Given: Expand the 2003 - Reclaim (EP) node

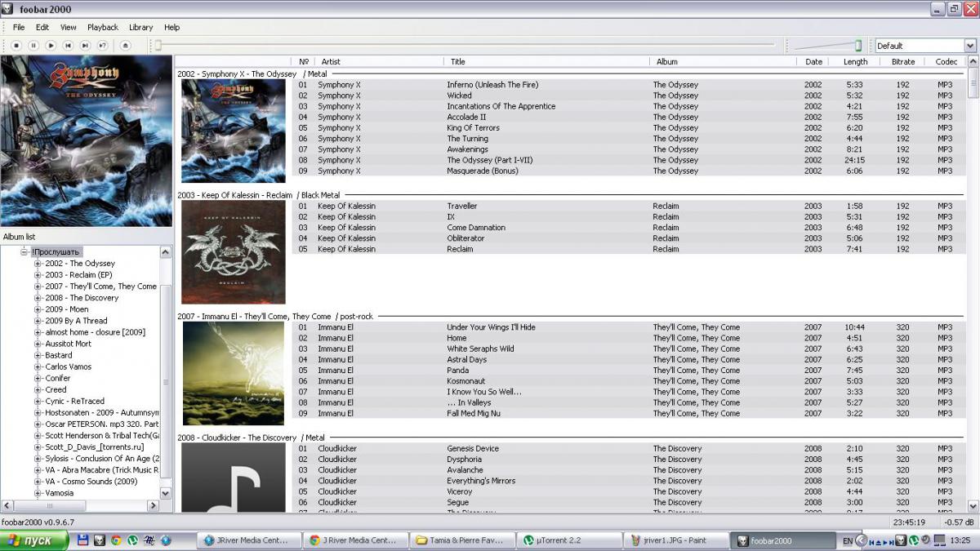Looking at the screenshot, I should click(x=38, y=275).
